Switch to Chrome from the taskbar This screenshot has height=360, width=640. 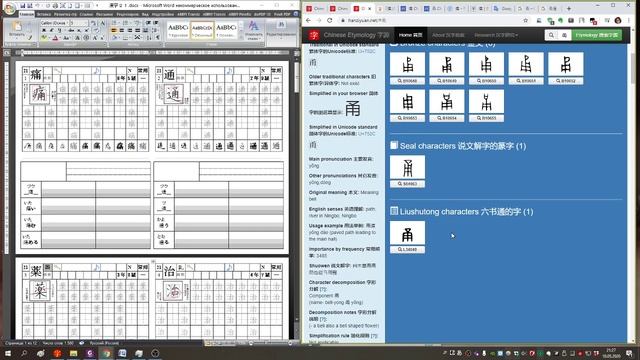point(106,353)
